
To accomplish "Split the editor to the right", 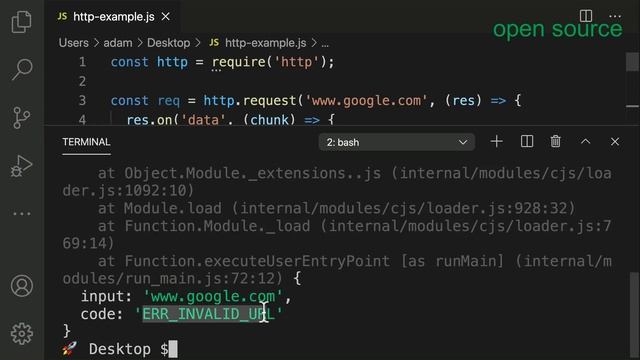I will coord(586,16).
